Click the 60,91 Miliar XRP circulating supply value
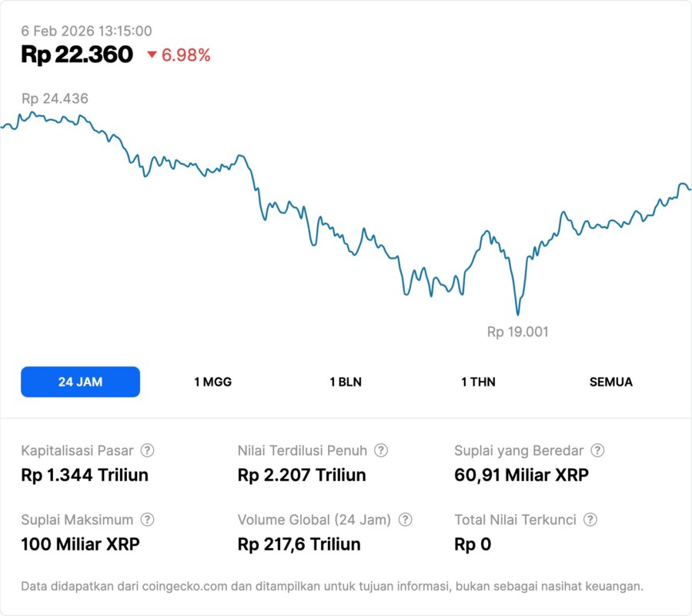Viewport: 692px width, 616px height. click(x=521, y=475)
